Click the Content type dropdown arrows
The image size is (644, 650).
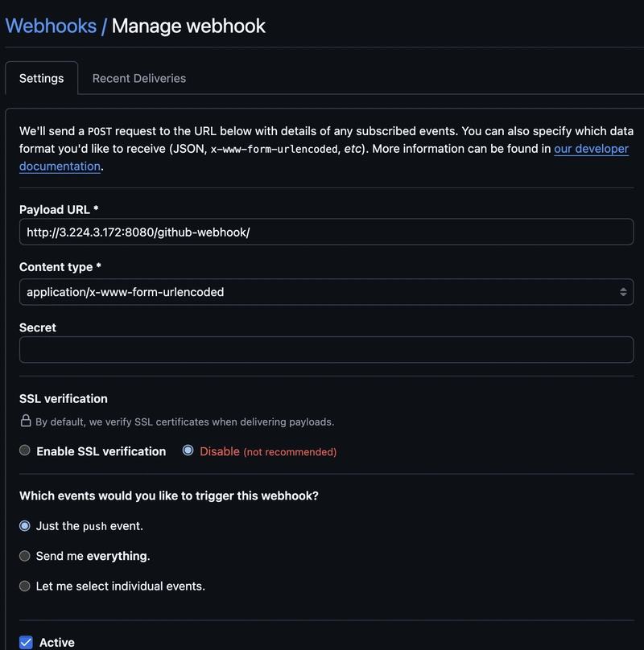point(623,292)
